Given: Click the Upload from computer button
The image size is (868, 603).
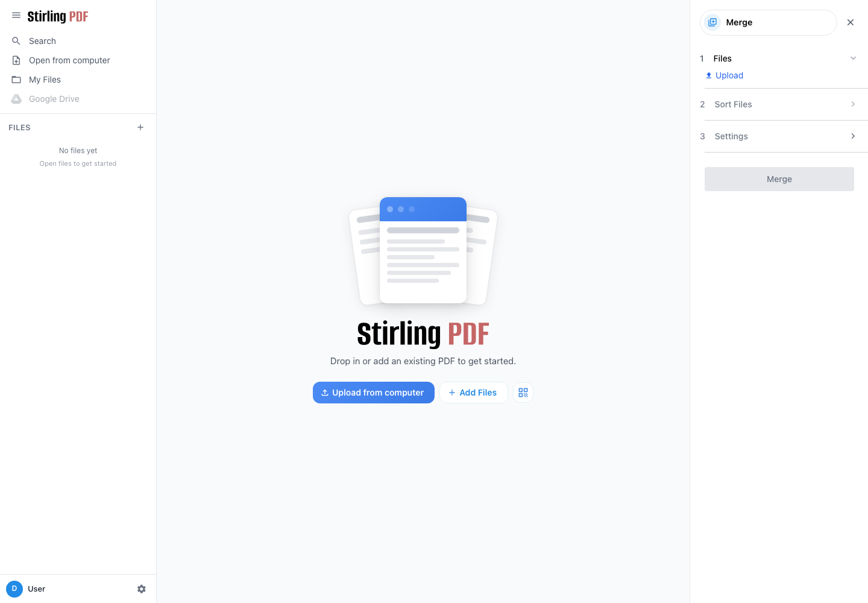Looking at the screenshot, I should pyautogui.click(x=374, y=393).
